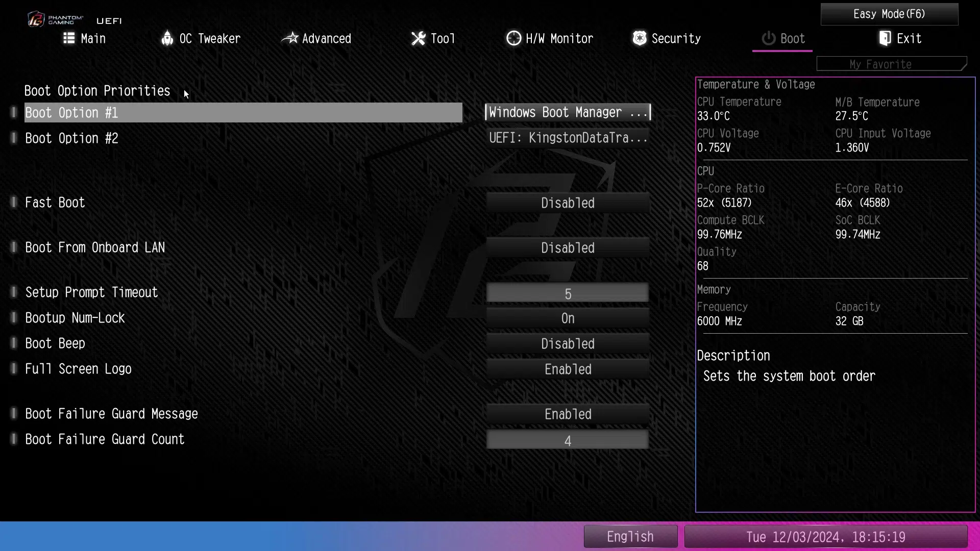
Task: Click marker icon beside Boot From Onboard LAN
Action: 14,247
